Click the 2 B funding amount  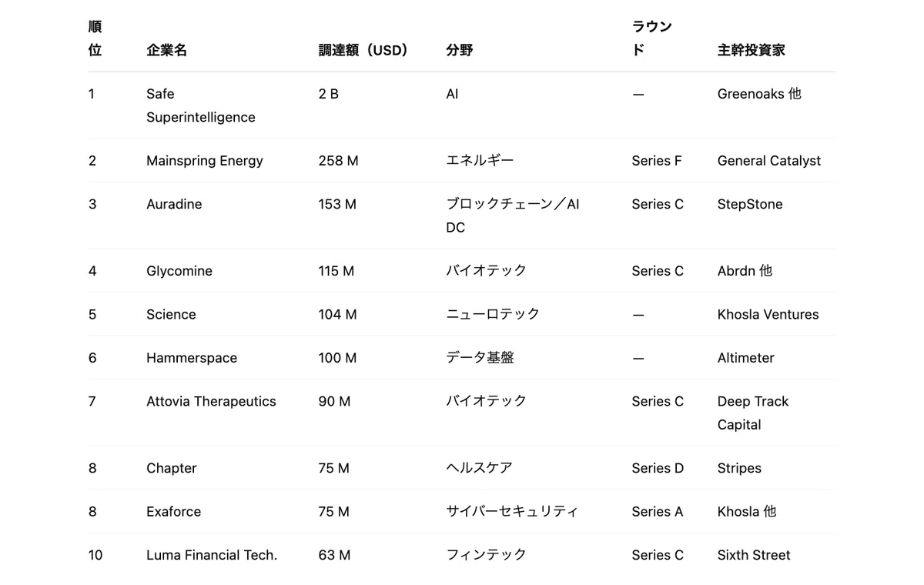(x=328, y=94)
